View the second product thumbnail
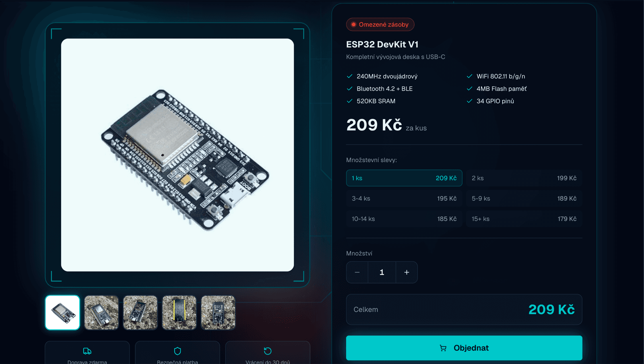The image size is (644, 364). 101,312
